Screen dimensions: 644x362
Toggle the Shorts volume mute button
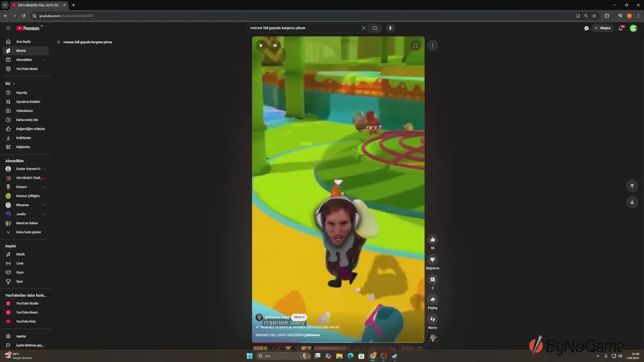click(275, 45)
